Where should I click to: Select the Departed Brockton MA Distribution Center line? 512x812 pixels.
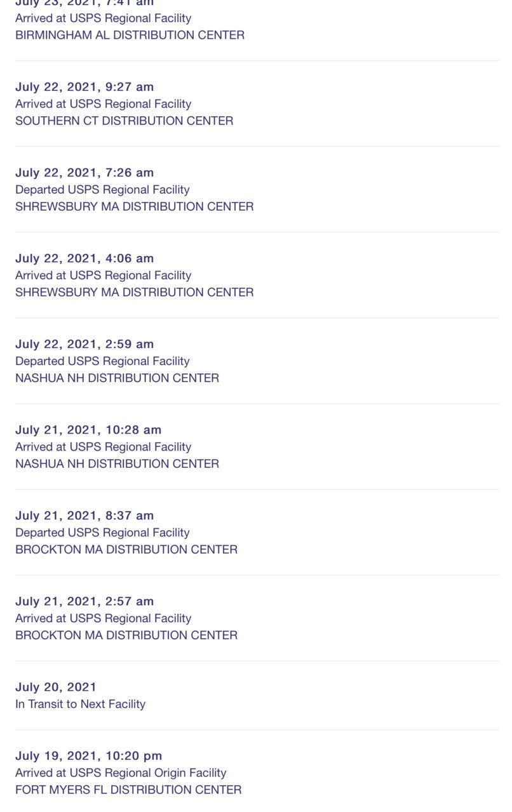(x=126, y=549)
